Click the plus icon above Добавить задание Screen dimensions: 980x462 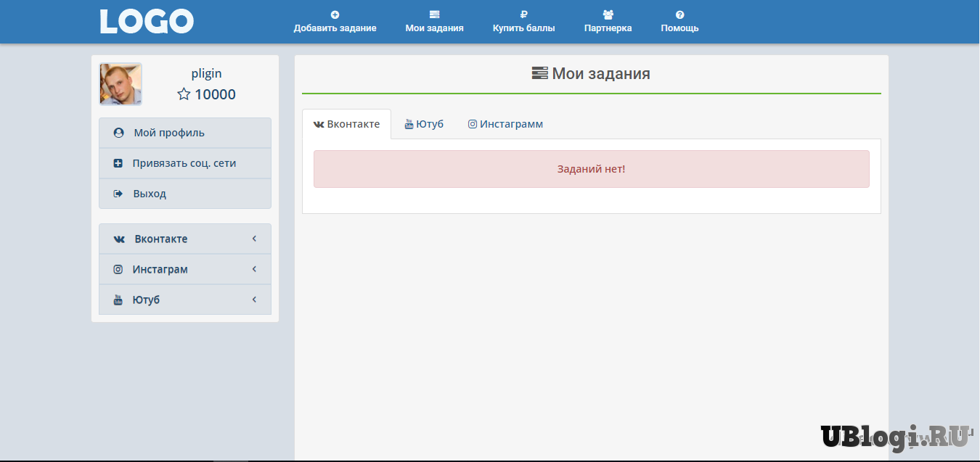click(x=335, y=15)
